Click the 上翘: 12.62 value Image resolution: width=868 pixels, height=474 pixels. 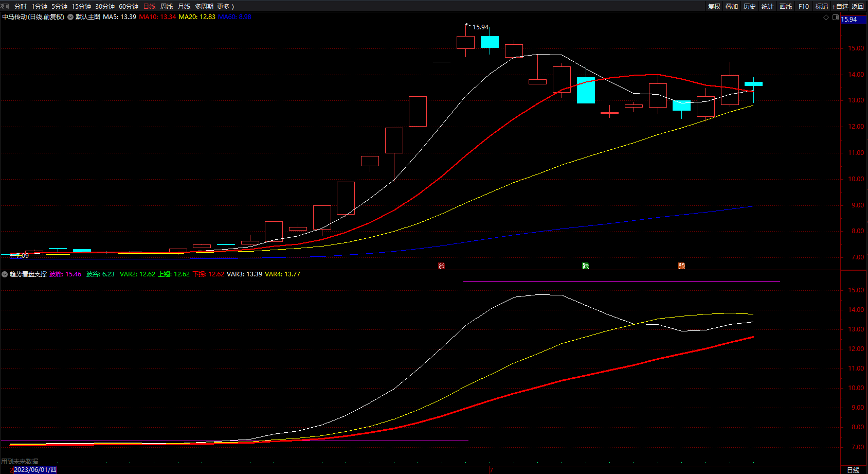174,274
